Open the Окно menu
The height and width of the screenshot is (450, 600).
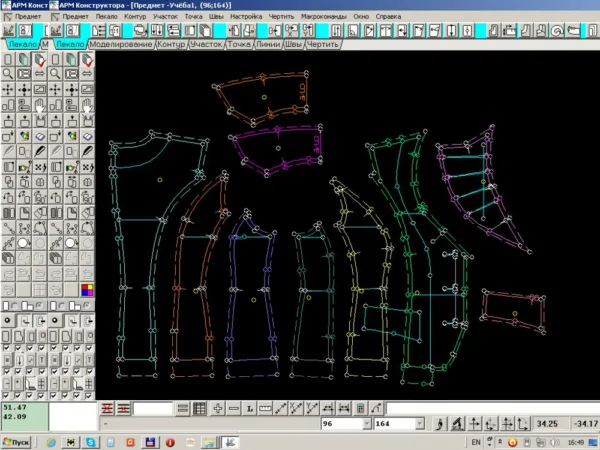pyautogui.click(x=361, y=16)
